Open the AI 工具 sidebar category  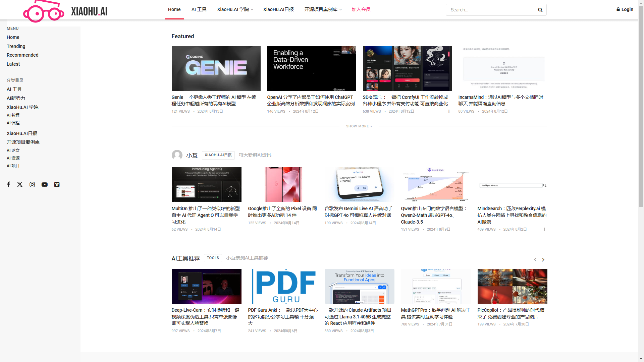pos(14,89)
